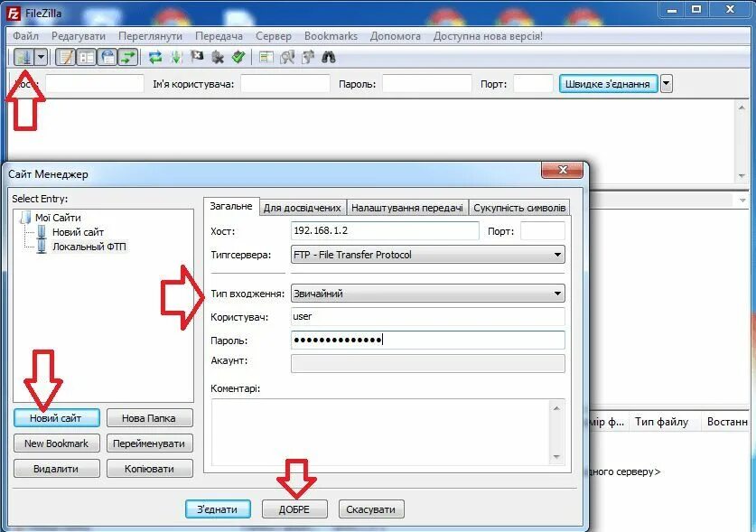Open the Сервер menu

pyautogui.click(x=274, y=36)
